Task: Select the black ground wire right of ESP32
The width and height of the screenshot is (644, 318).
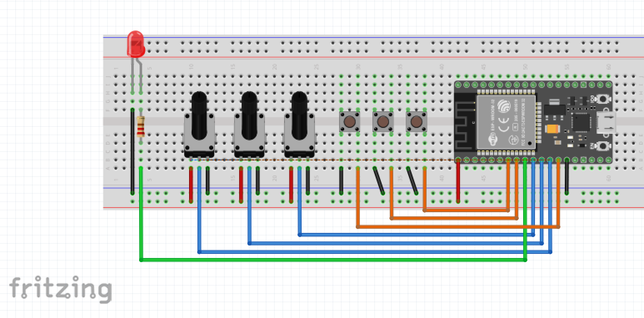Action: click(567, 176)
